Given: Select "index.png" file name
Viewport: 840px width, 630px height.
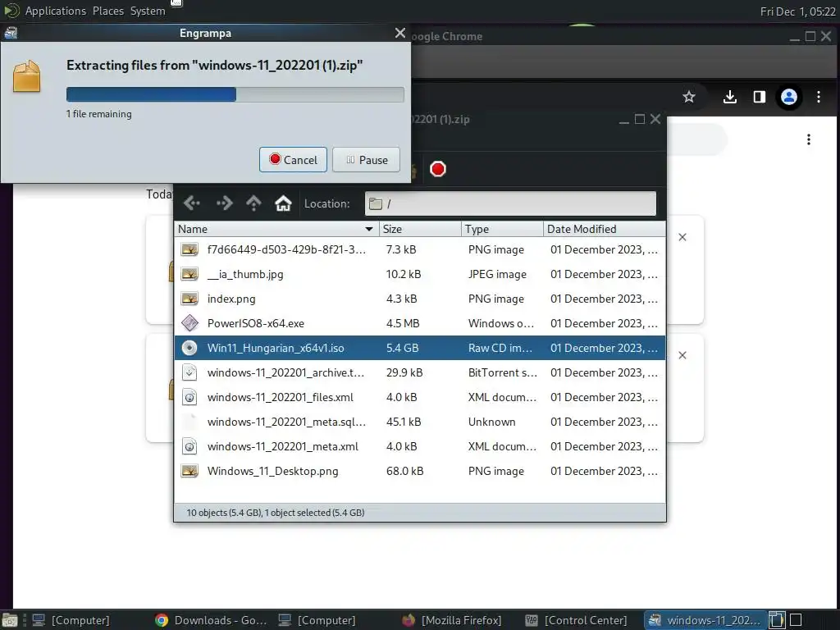Looking at the screenshot, I should pyautogui.click(x=231, y=299).
